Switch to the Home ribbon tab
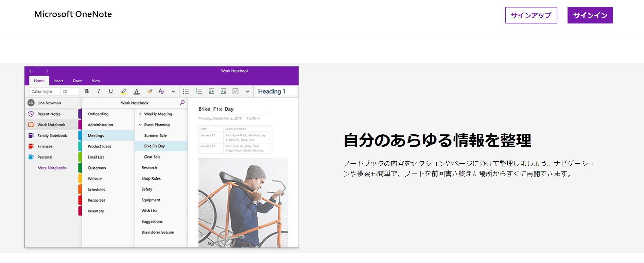 [39, 81]
